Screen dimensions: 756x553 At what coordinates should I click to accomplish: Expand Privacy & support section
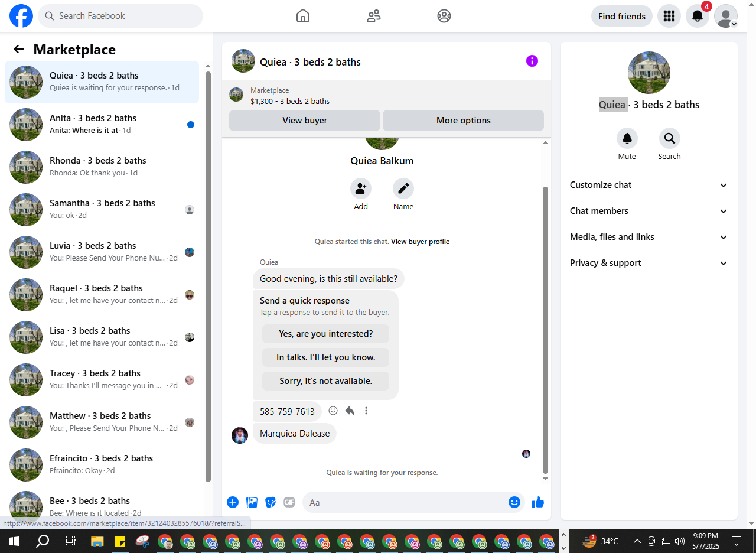coord(649,263)
